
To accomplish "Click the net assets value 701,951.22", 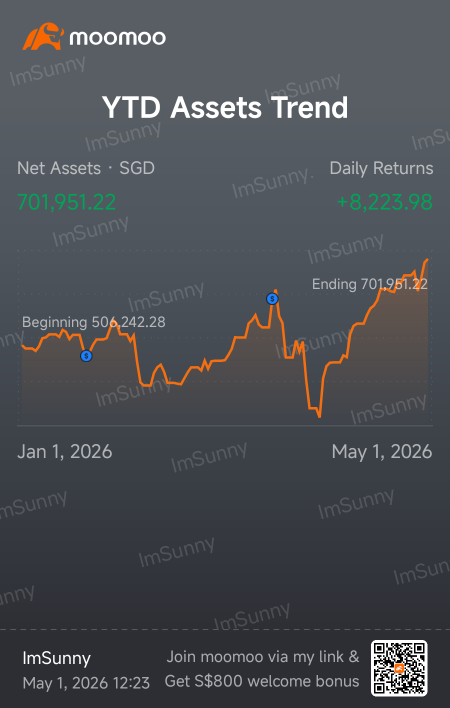I will click(66, 202).
